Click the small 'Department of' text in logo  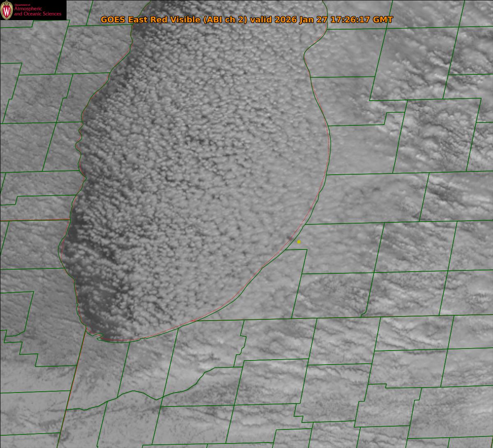22,5
